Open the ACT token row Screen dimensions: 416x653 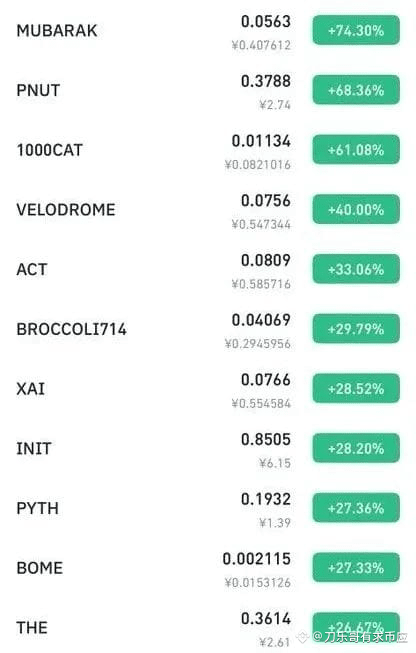click(x=208, y=269)
